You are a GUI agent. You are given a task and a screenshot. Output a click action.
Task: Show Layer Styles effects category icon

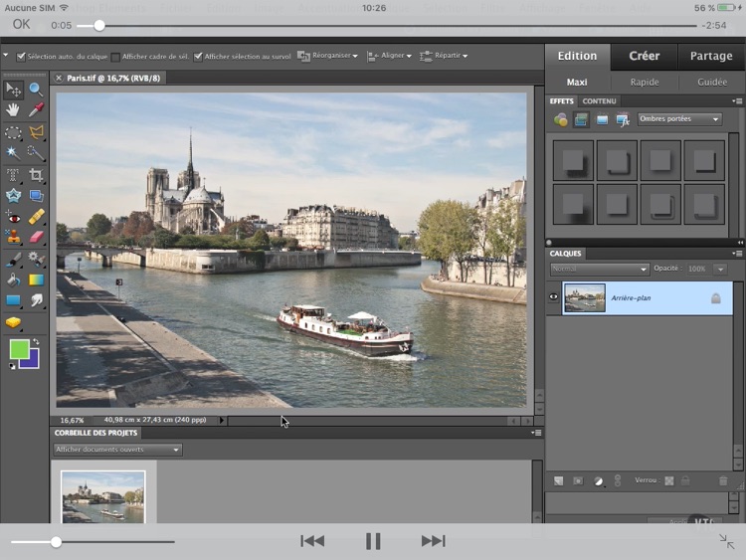(x=581, y=120)
